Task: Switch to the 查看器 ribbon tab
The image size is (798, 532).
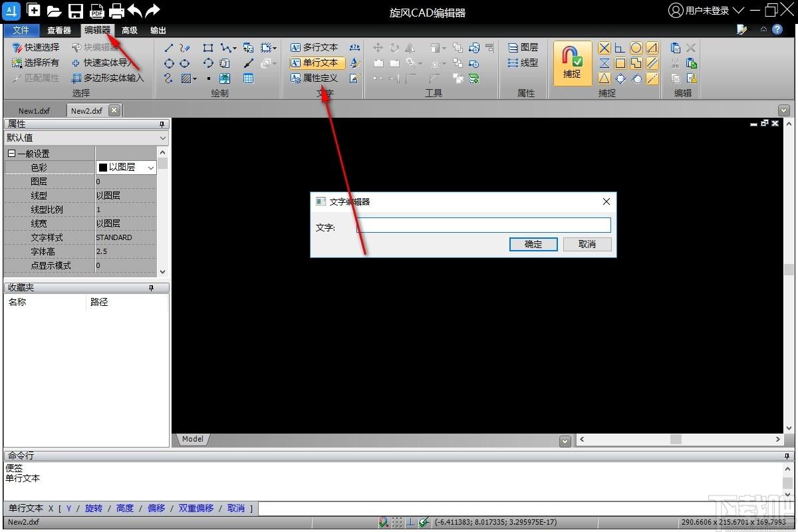Action: pyautogui.click(x=59, y=30)
